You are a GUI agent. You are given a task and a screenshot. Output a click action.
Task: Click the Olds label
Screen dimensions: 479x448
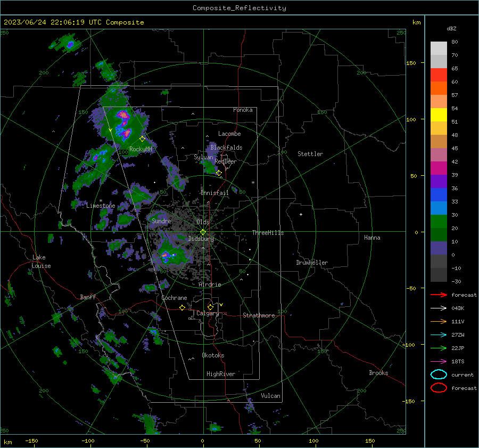pyautogui.click(x=203, y=222)
